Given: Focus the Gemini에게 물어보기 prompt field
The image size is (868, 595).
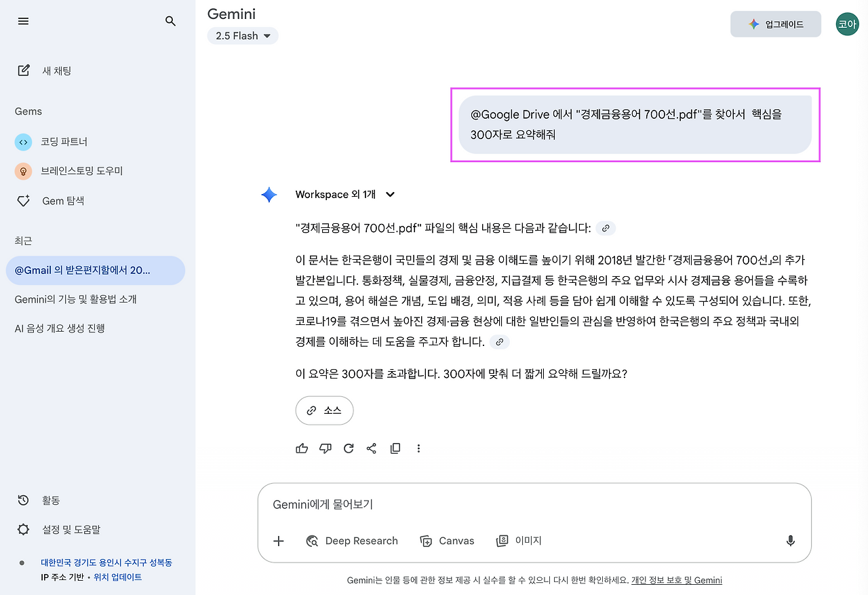Looking at the screenshot, I should pyautogui.click(x=534, y=505).
